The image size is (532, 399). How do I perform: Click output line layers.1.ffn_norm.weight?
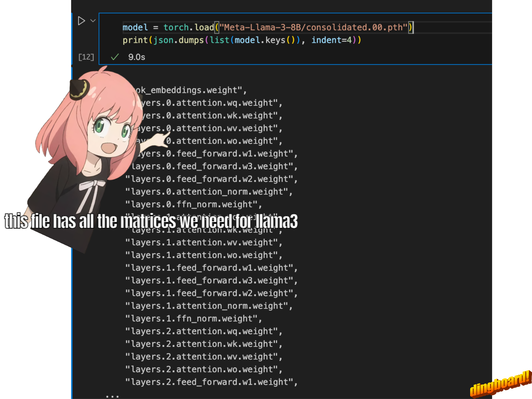click(194, 319)
